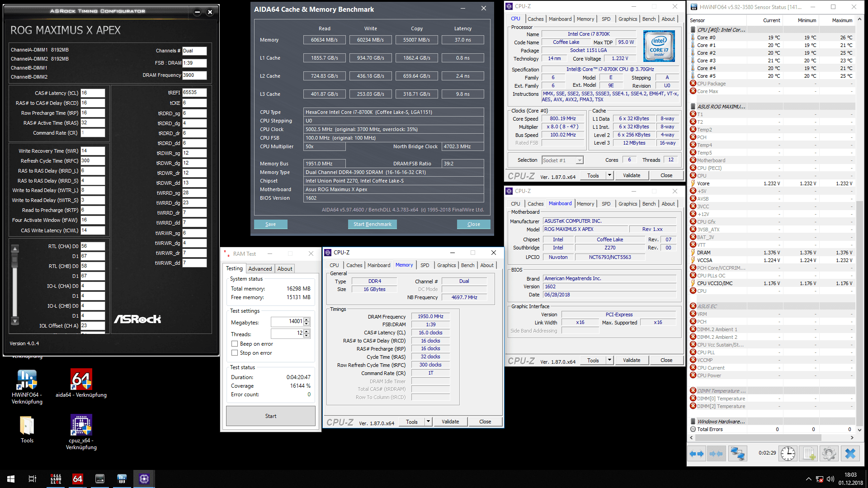Click Total Errors clock icon in HWiNFO

(x=693, y=429)
